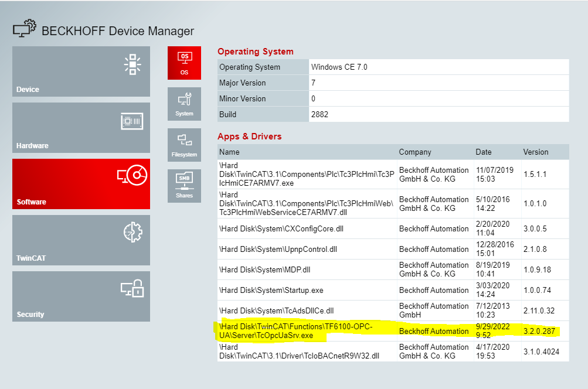
Task: Open the System sub-tab
Action: (x=184, y=104)
